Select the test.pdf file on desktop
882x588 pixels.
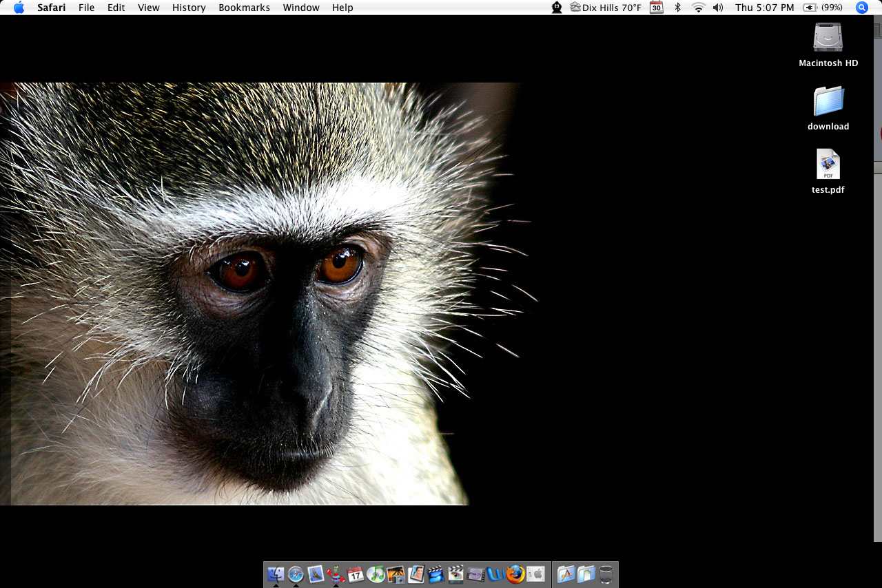click(x=828, y=165)
